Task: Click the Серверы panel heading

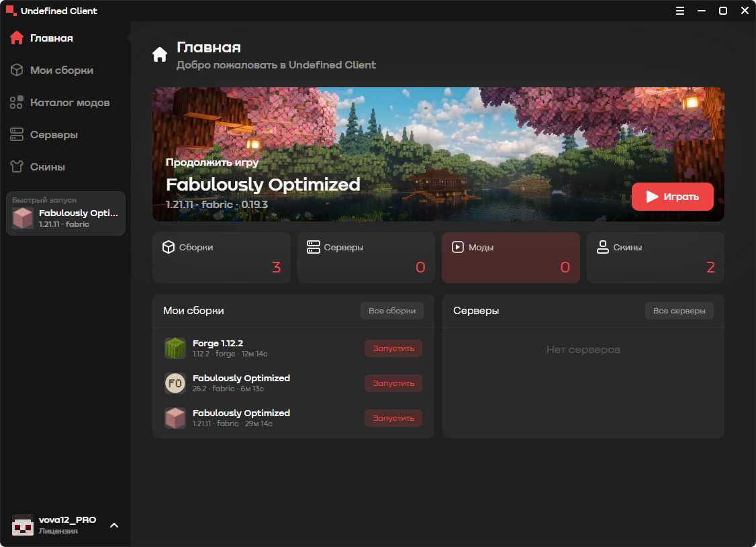Action: pyautogui.click(x=476, y=311)
